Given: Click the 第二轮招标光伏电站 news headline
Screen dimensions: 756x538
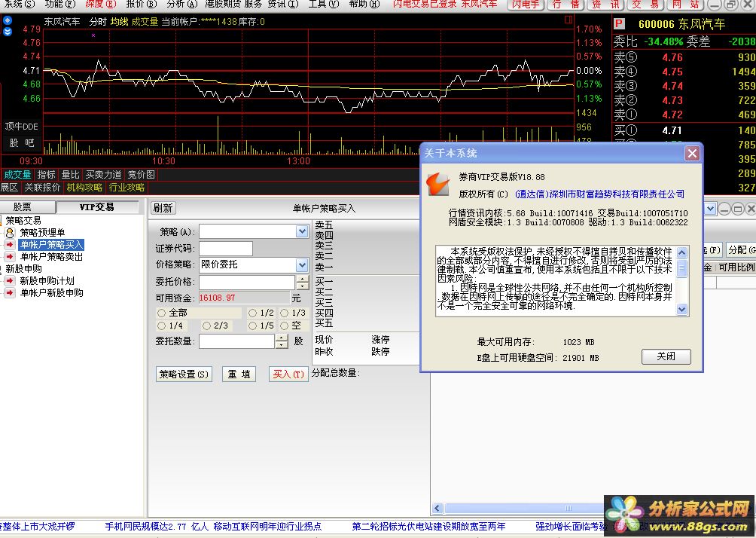Looking at the screenshot, I should (428, 527).
